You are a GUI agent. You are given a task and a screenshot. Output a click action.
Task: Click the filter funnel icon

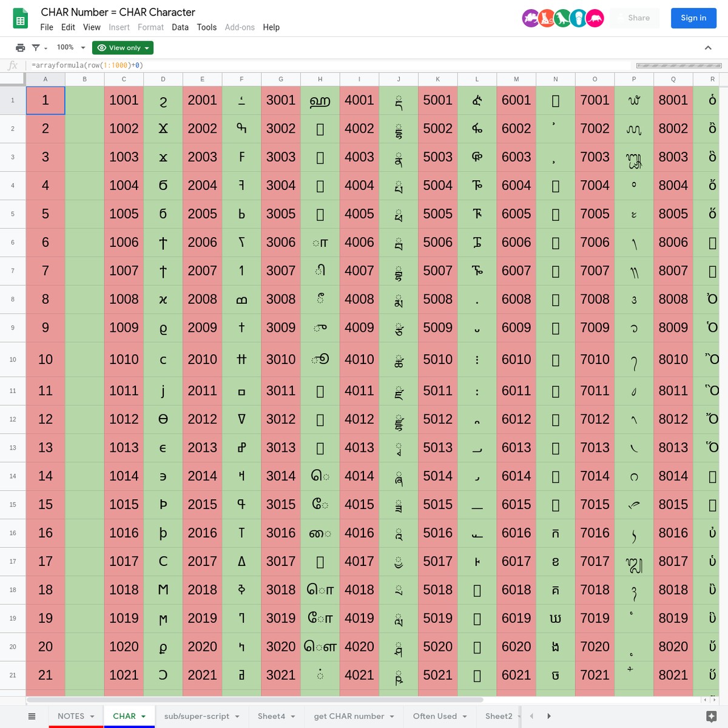36,48
